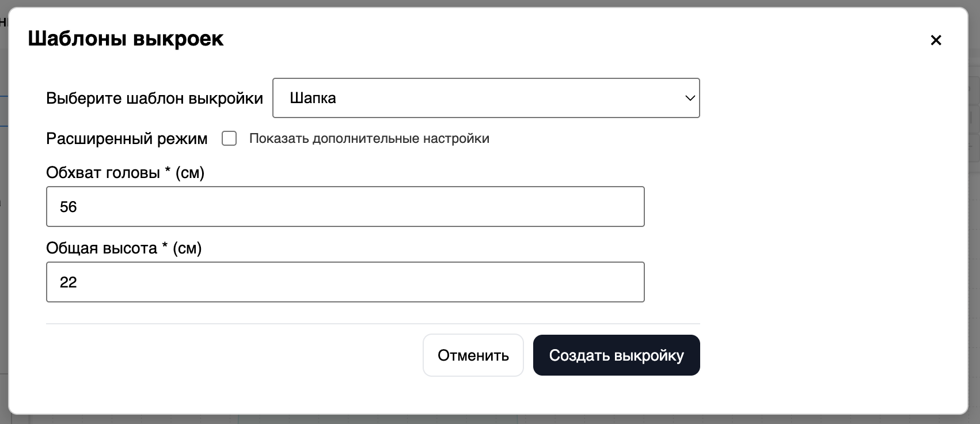Click the dimmed area outside the dialog

[x=6, y=230]
